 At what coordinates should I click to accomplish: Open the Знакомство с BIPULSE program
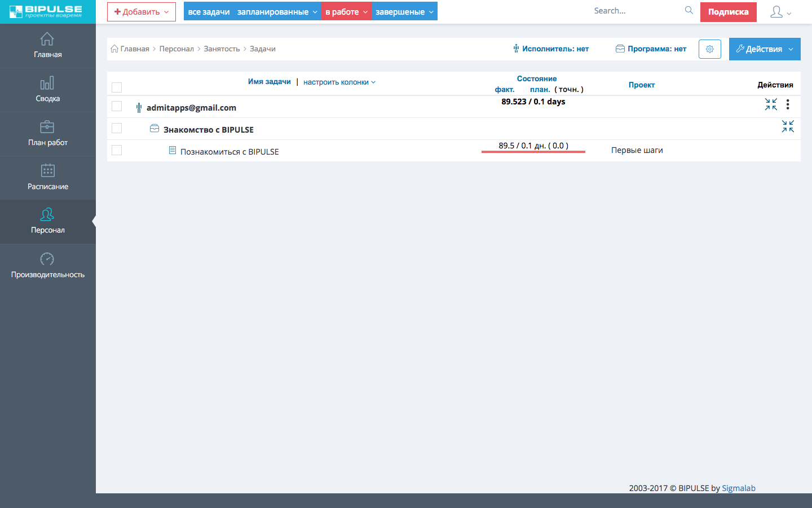tap(209, 130)
